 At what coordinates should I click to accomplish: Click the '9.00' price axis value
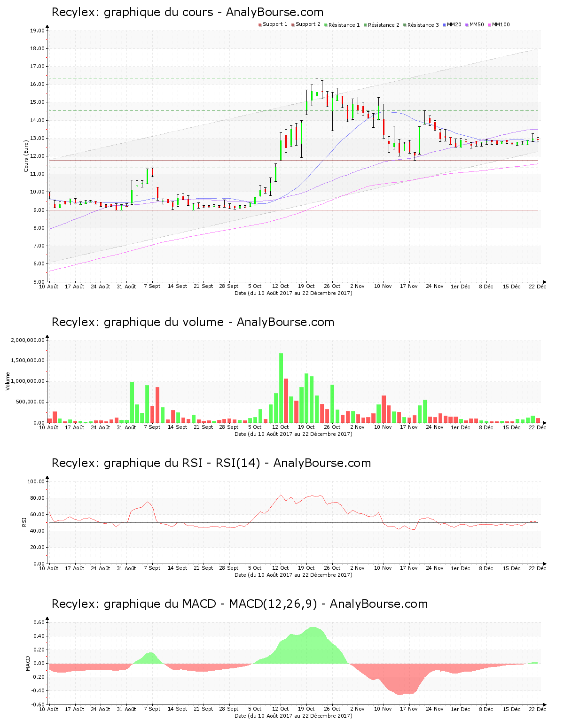point(39,210)
